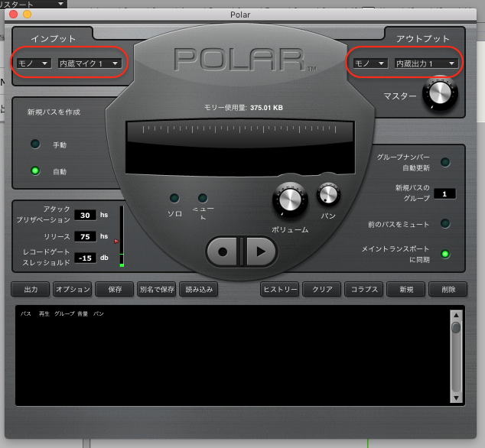The image size is (485, 448).
Task: Open the 内蔵マイク 1 input source dropdown
Action: (x=90, y=63)
